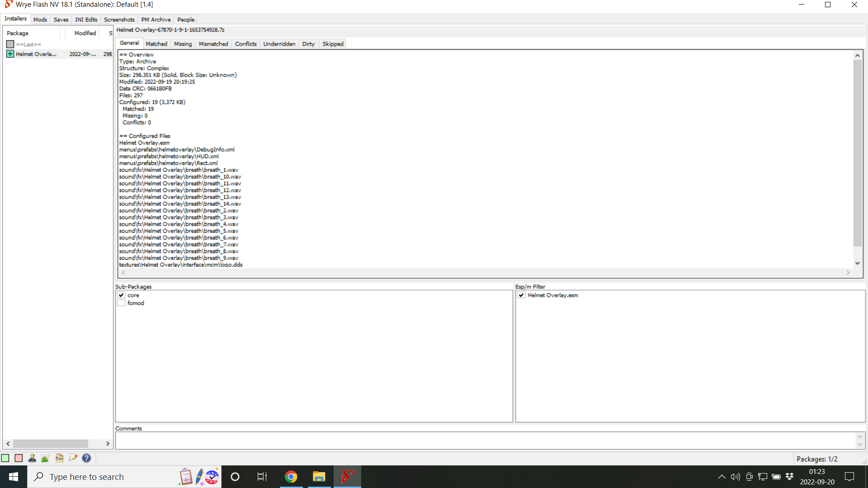
Task: Click the Data CRC: 0661B0FB line
Action: [146, 89]
